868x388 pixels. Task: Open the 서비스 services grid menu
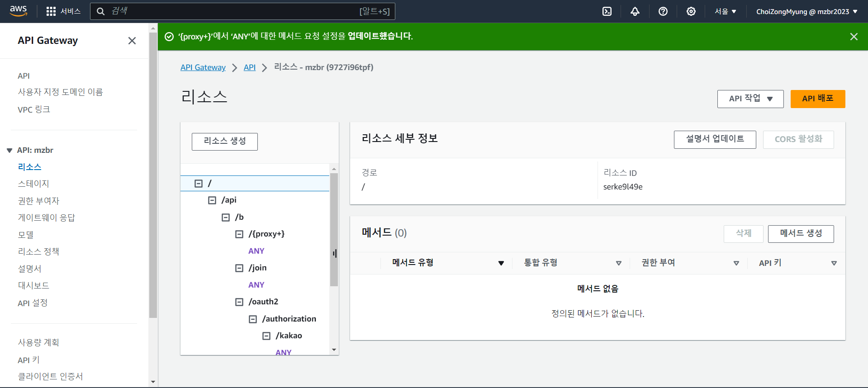click(63, 11)
